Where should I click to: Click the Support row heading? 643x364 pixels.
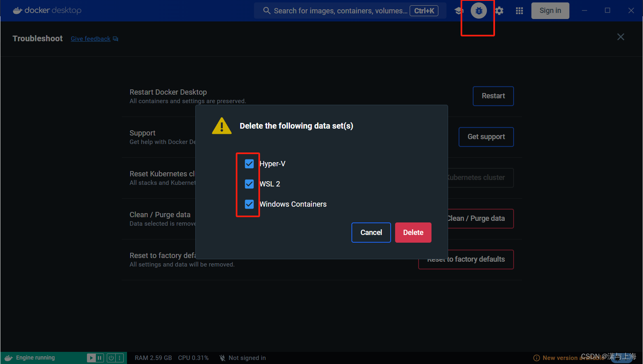pos(142,133)
